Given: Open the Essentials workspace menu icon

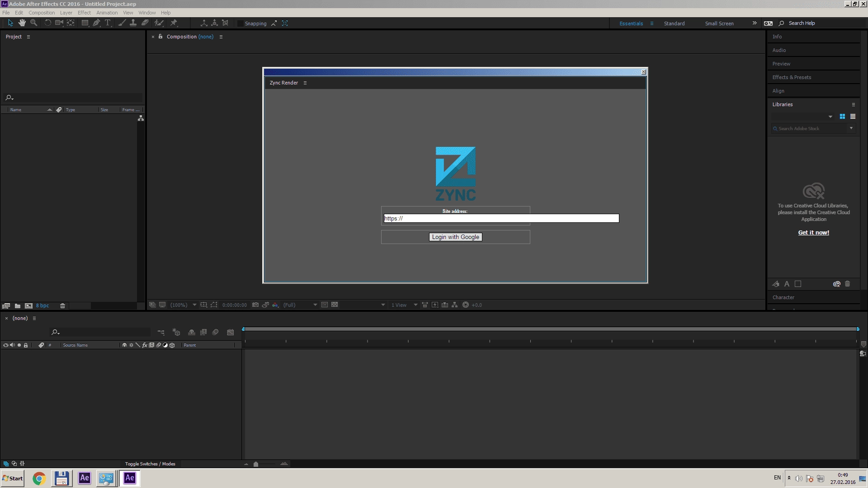Looking at the screenshot, I should (x=651, y=23).
